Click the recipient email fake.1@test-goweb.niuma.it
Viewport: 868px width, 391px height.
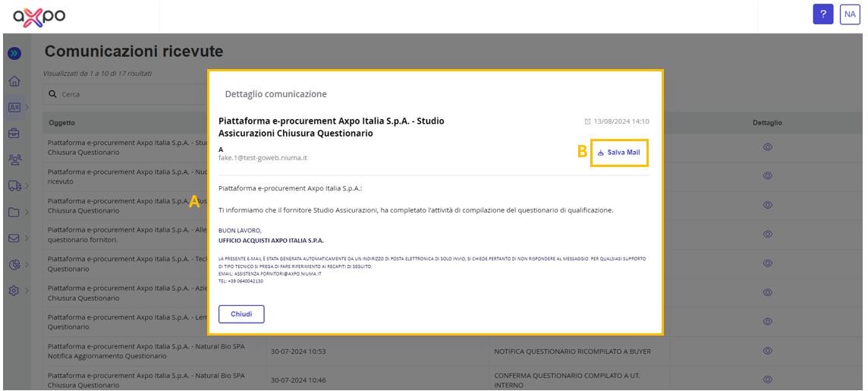263,158
